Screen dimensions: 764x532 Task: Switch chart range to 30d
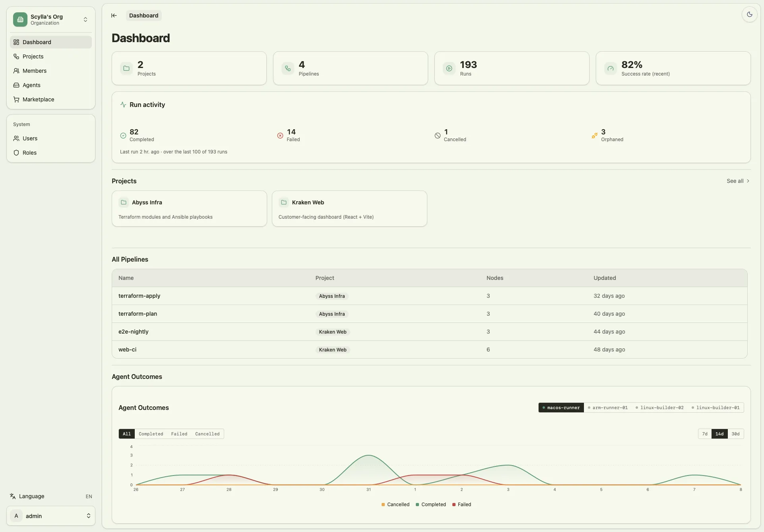[x=736, y=434]
